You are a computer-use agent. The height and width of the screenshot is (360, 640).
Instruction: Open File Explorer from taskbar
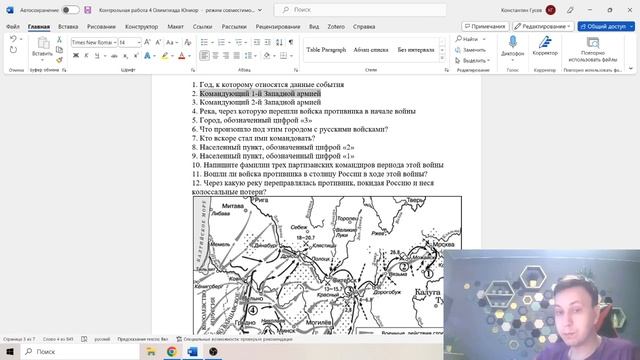pos(151,351)
